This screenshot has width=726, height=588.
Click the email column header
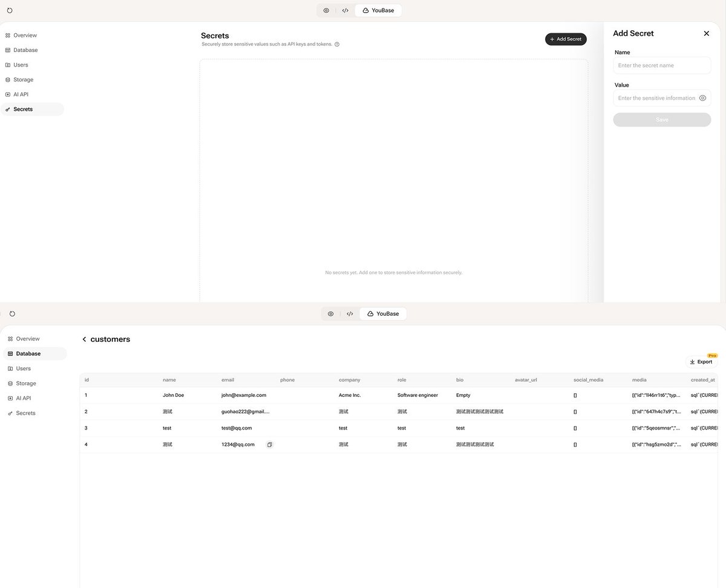coord(227,380)
